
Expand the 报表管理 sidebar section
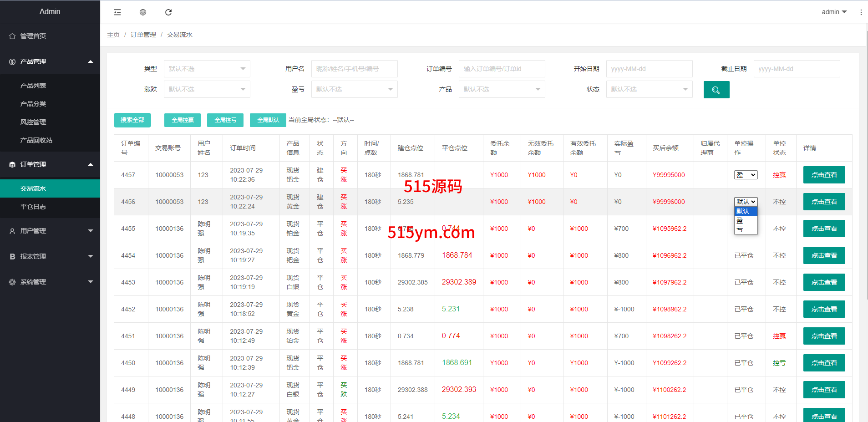[x=50, y=256]
